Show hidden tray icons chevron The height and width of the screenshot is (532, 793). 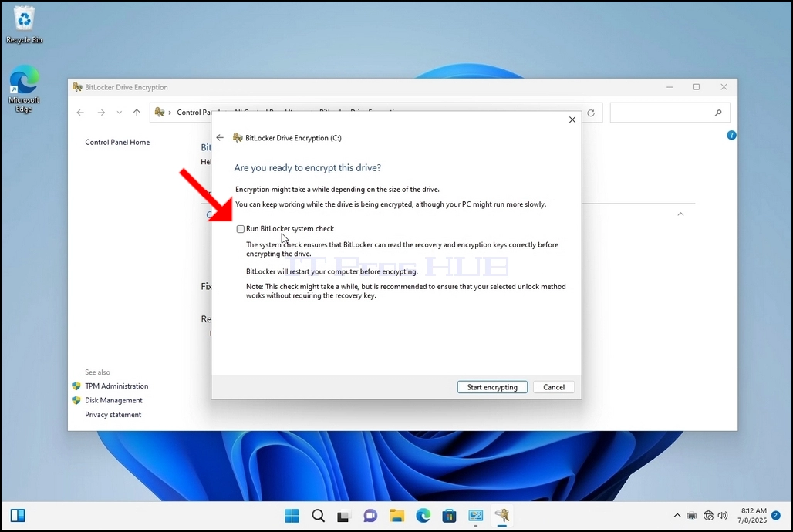(x=677, y=516)
